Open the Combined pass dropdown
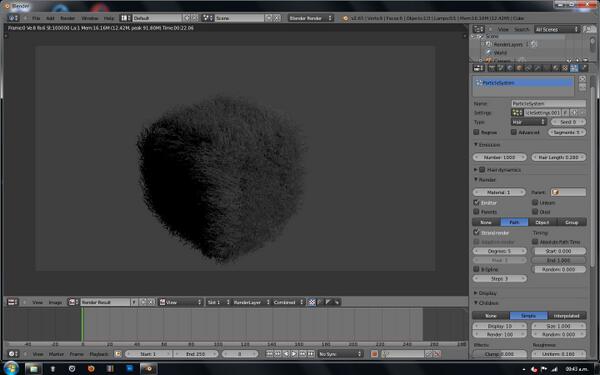 (289, 302)
